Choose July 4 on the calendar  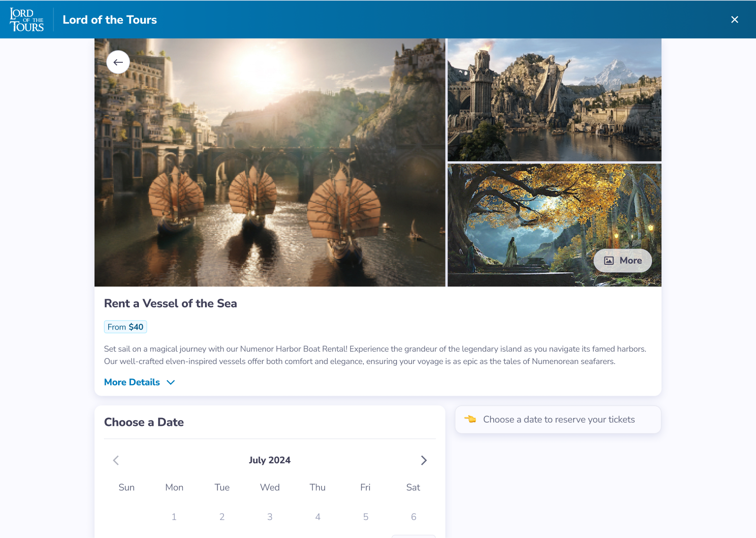pyautogui.click(x=318, y=517)
